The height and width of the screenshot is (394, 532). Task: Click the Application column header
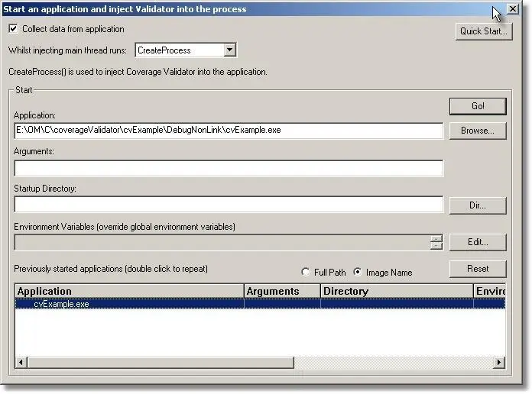130,291
